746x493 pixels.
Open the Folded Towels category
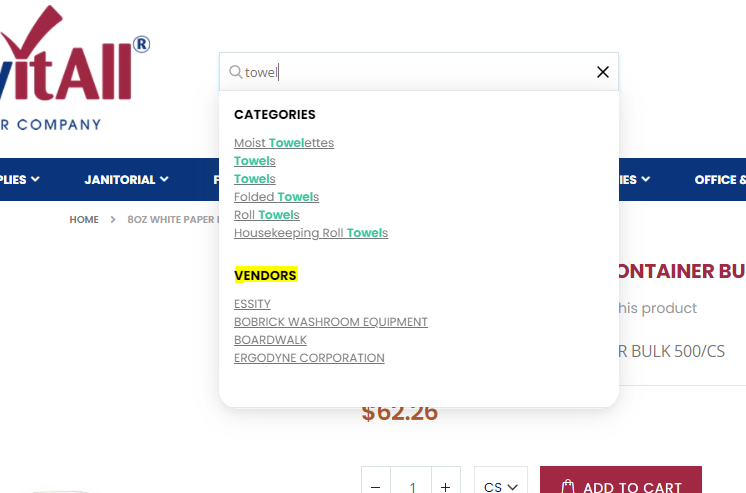276,197
